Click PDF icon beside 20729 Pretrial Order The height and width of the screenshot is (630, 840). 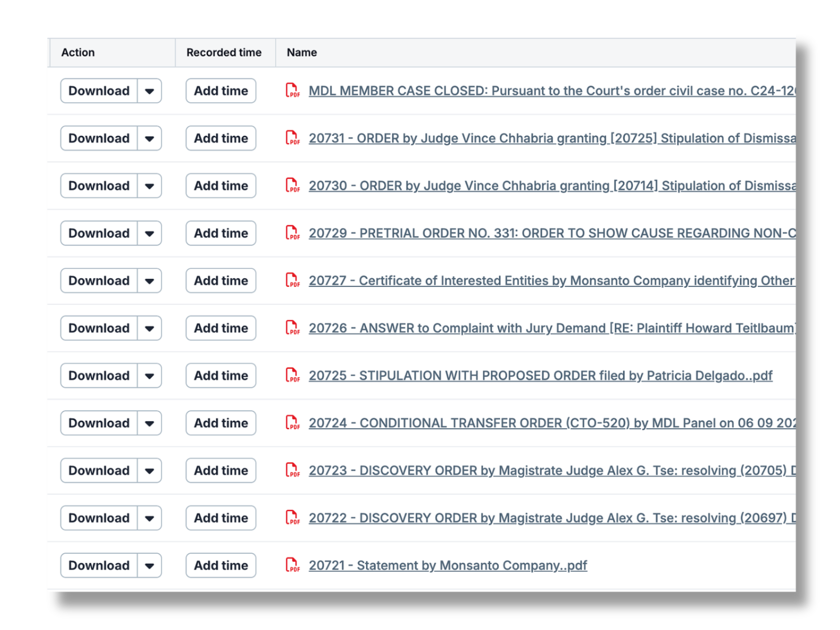coord(292,233)
